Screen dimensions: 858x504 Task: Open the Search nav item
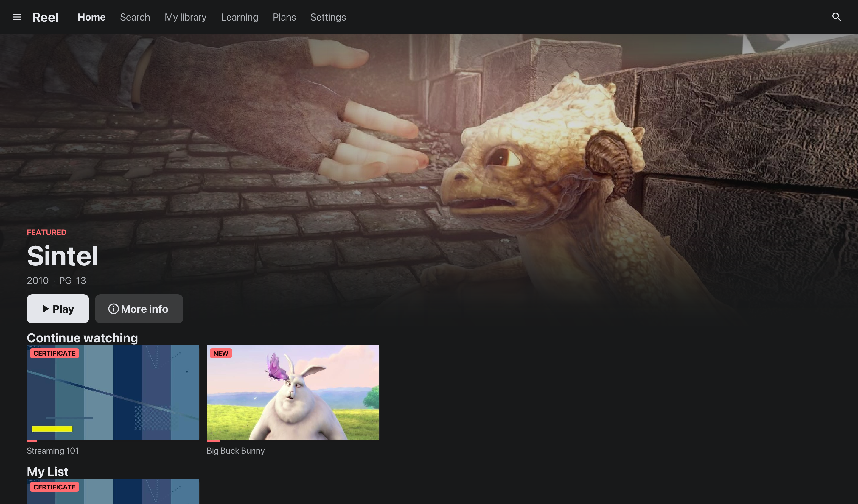[x=135, y=17]
